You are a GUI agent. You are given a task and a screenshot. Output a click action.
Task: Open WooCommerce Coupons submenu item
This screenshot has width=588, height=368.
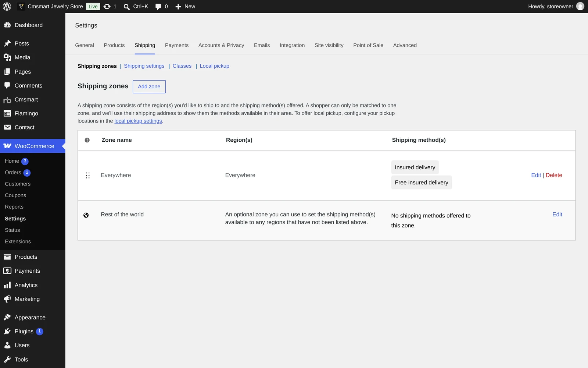point(15,195)
